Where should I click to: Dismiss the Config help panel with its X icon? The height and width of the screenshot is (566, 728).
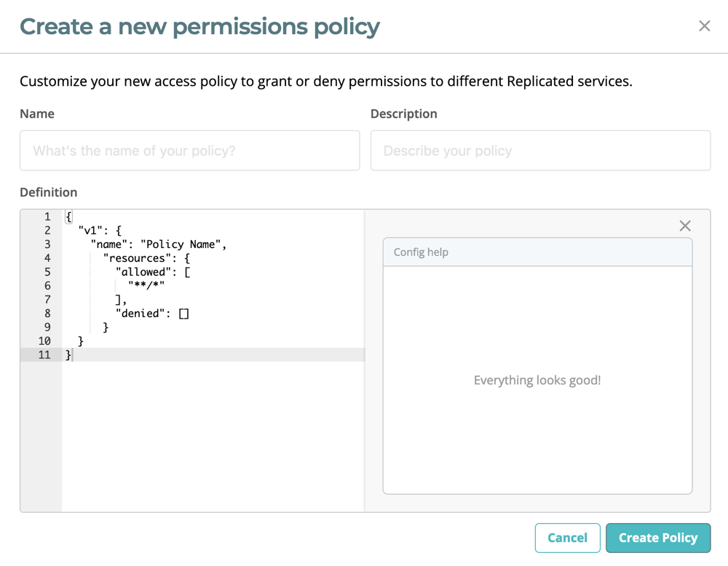684,226
